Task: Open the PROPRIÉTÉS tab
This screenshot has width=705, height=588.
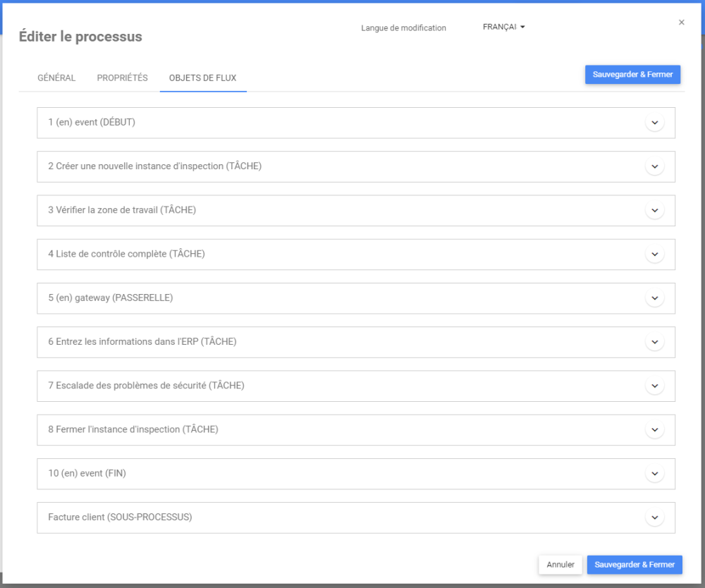Action: point(123,78)
